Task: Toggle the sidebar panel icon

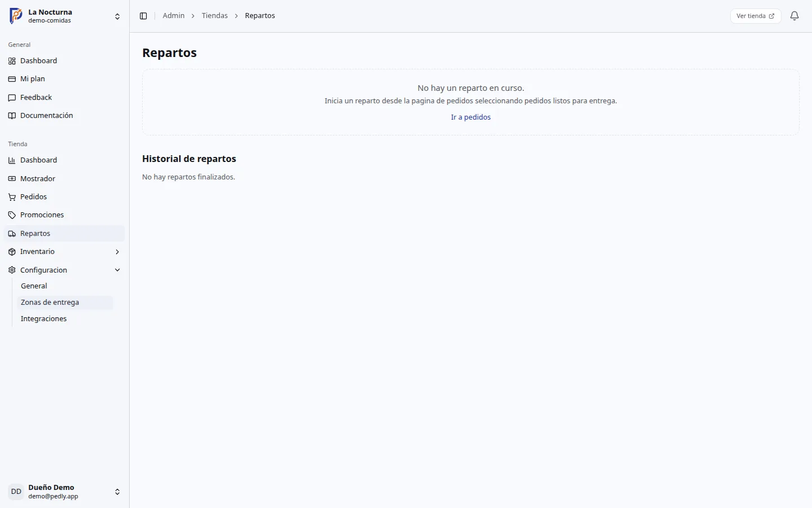Action: (143, 16)
